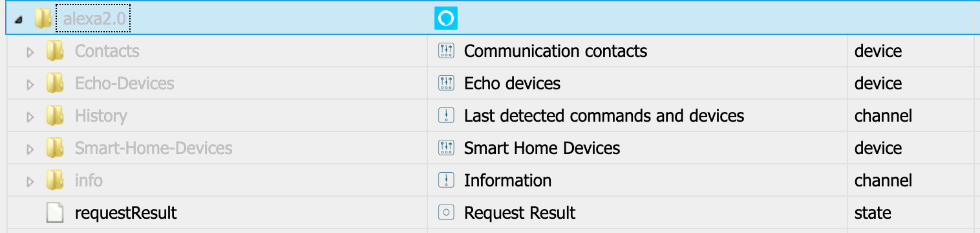Select the requestResult state entry
The width and height of the screenshot is (980, 233).
tap(126, 213)
